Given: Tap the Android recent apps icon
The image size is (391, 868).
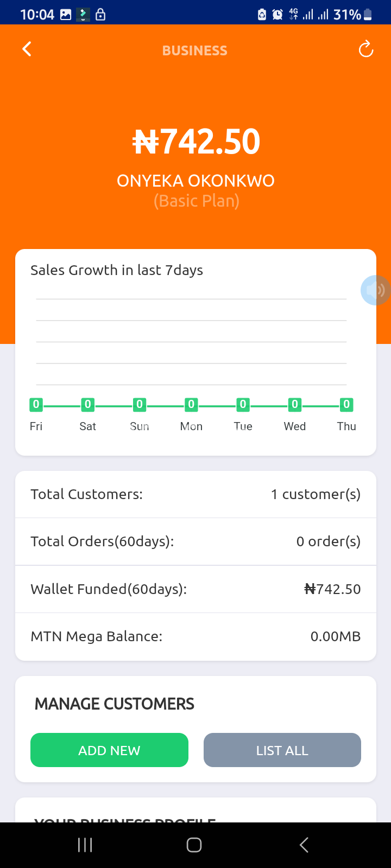Looking at the screenshot, I should (x=85, y=845).
